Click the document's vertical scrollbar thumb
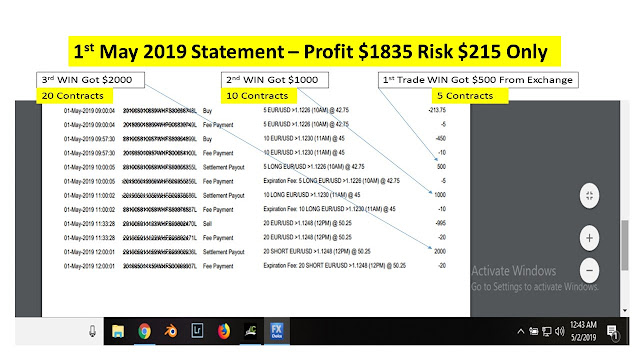 [x=624, y=245]
